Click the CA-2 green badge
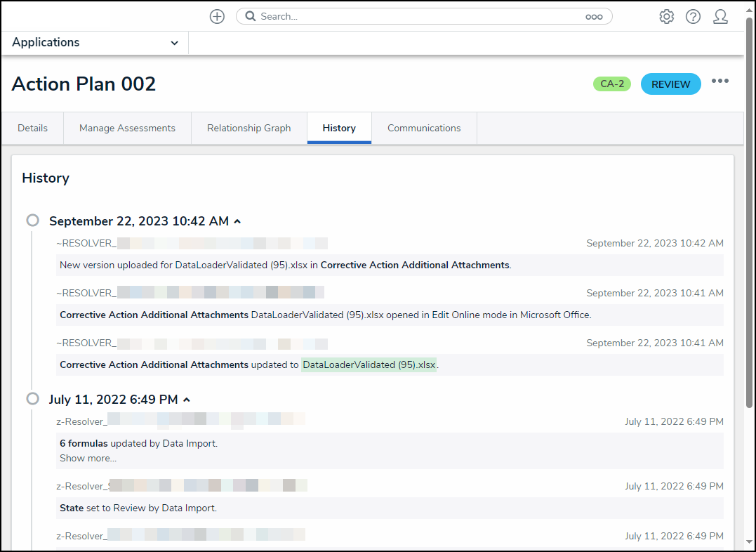The width and height of the screenshot is (756, 552). [612, 84]
